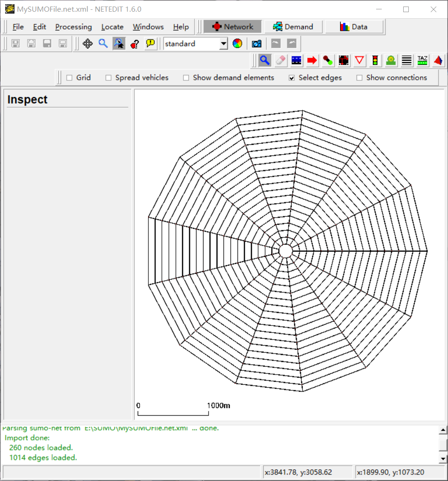Click the message log scrollbar down arrow
Image resolution: width=448 pixels, height=481 pixels.
(442, 459)
